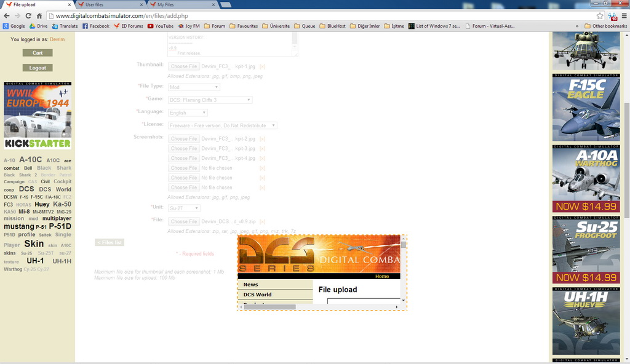Remove the v0.9.zip file with [x]
630x364 pixels.
point(262,222)
